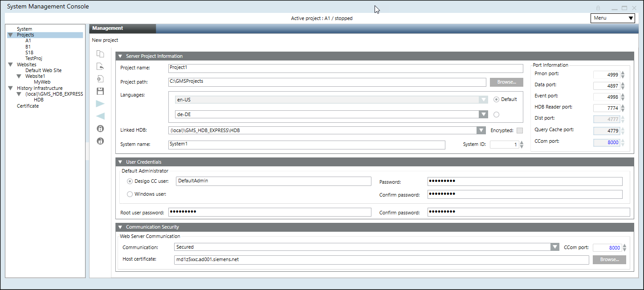
Task: Click the copy project documents icon
Action: [100, 54]
